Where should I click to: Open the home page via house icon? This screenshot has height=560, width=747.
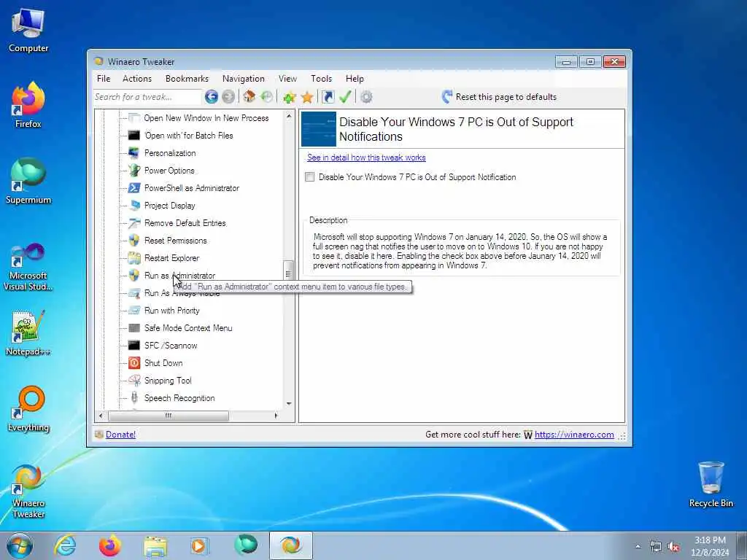249,97
